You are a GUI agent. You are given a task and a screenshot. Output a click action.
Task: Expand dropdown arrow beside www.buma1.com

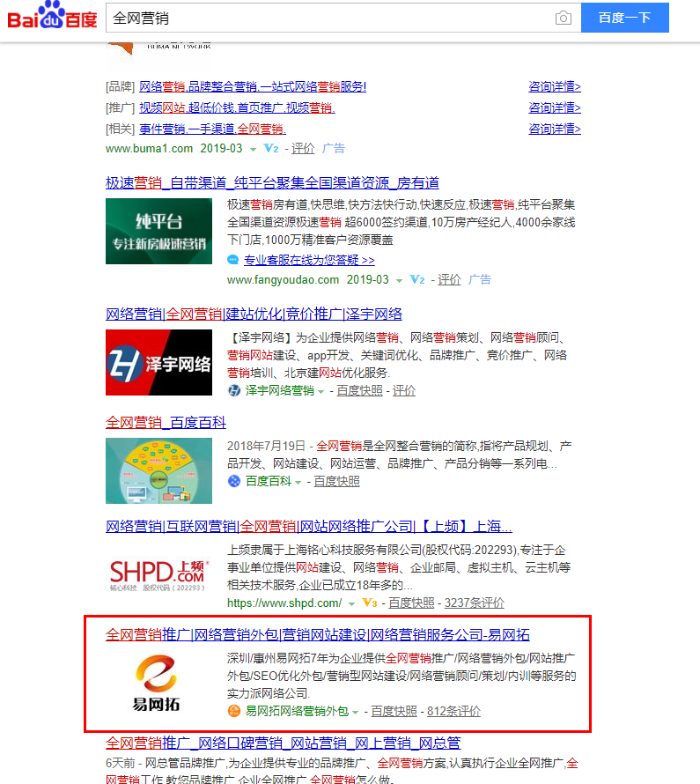point(253,150)
